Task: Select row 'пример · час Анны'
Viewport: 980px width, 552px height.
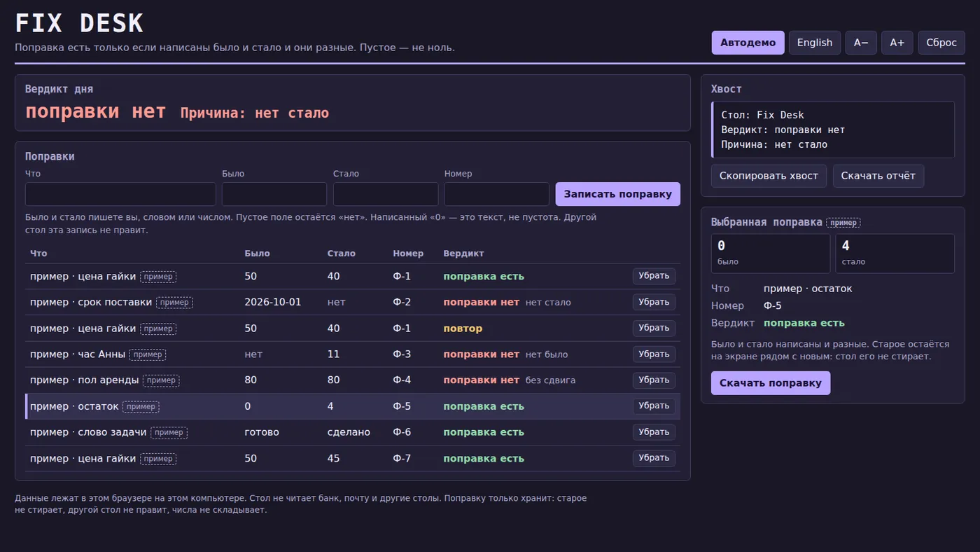Action: 352,354
